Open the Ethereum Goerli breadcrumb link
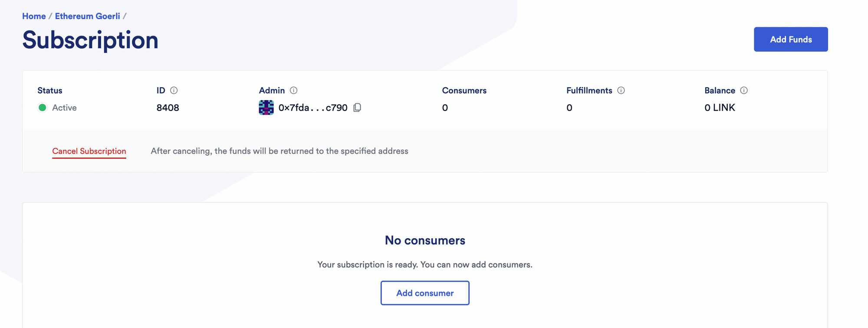Screen dimensions: 868x328 pyautogui.click(x=87, y=16)
